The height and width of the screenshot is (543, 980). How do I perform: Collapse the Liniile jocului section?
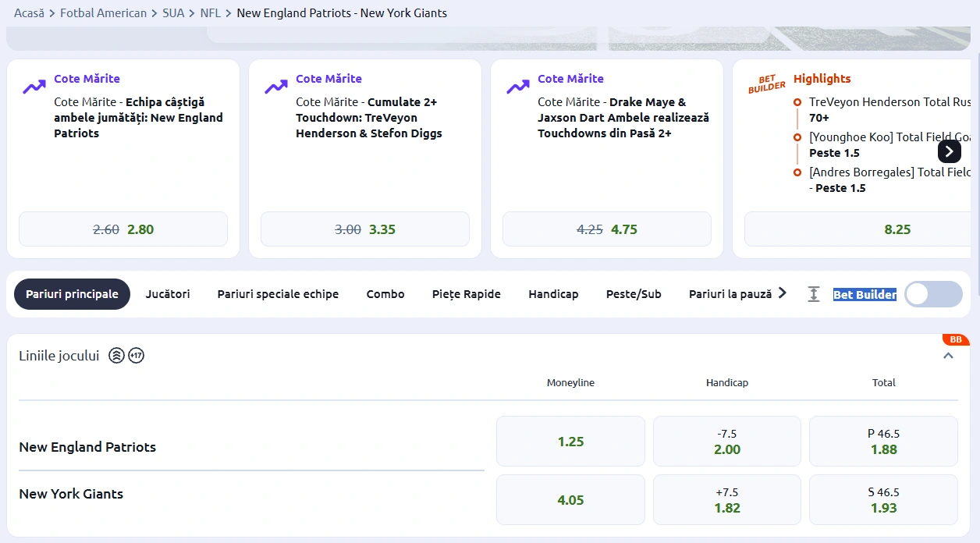[x=948, y=356]
